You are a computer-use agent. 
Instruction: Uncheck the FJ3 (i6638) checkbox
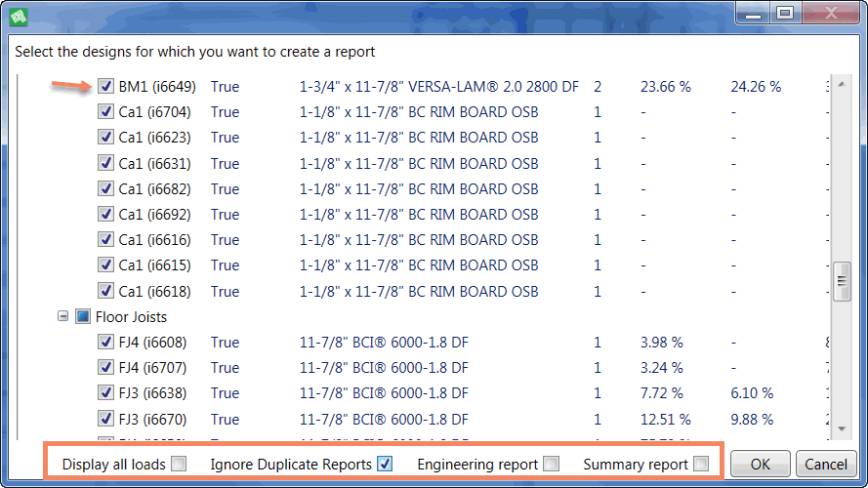click(x=105, y=392)
